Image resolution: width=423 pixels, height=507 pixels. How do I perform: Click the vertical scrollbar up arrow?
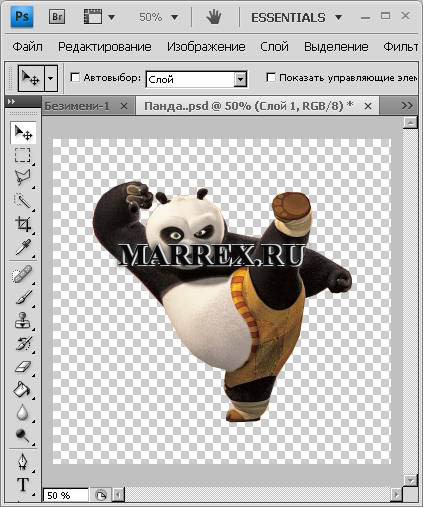click(x=410, y=123)
